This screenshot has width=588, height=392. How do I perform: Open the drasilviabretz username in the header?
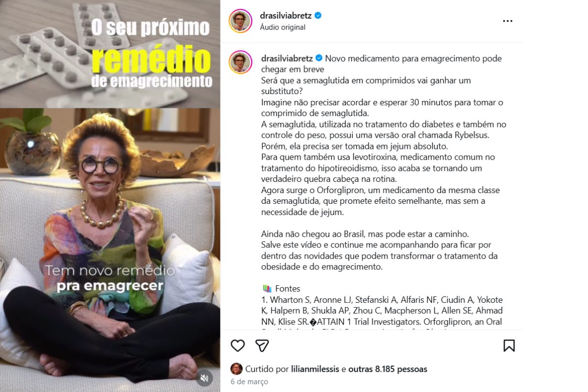pyautogui.click(x=287, y=16)
